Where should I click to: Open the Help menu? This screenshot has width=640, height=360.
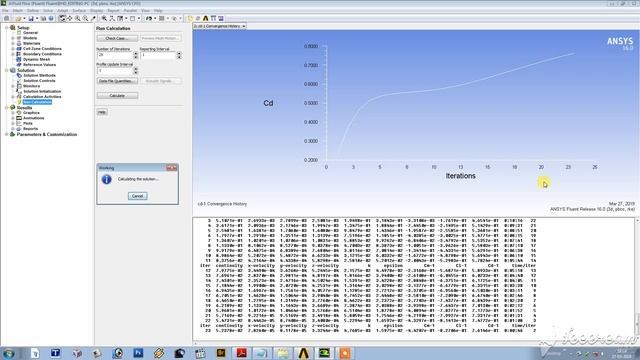pyautogui.click(x=158, y=11)
